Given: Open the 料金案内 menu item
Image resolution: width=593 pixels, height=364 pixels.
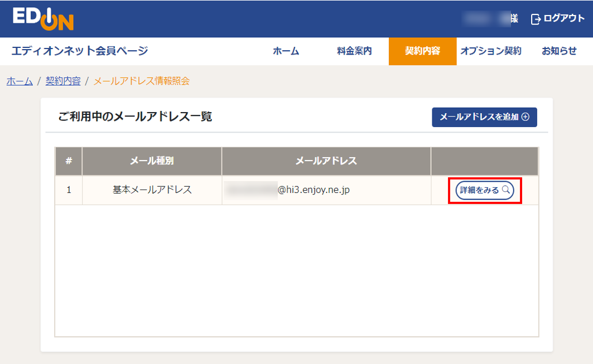Looking at the screenshot, I should pyautogui.click(x=354, y=51).
